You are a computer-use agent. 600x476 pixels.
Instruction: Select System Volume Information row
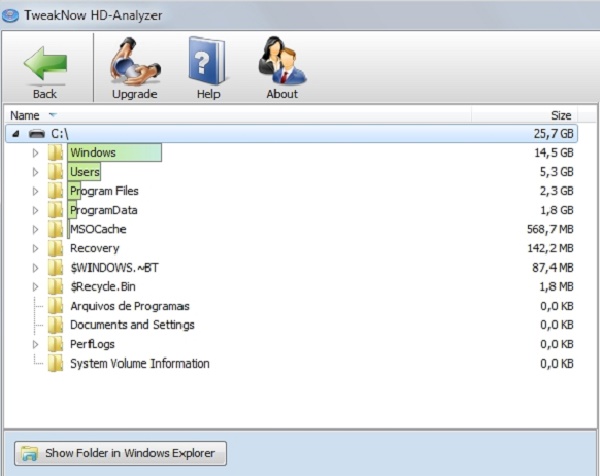291,363
